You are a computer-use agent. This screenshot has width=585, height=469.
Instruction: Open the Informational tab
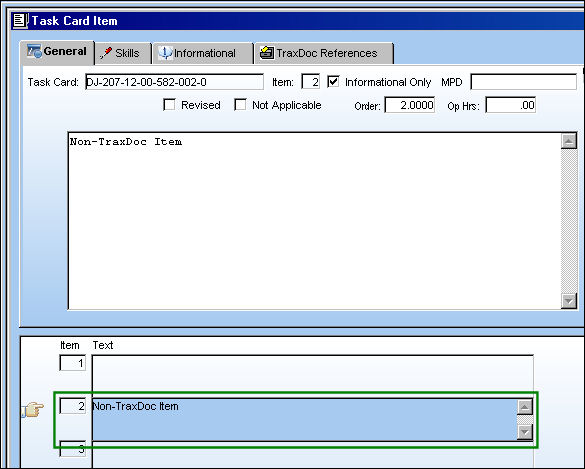point(203,53)
